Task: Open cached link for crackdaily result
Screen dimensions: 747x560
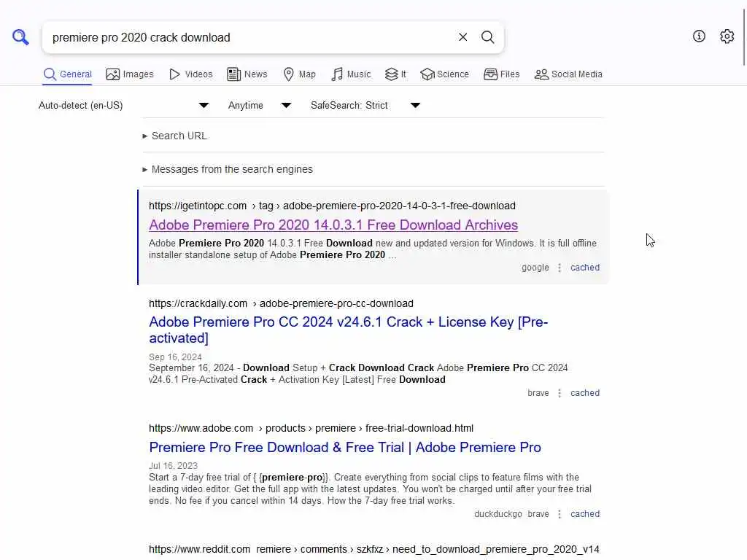Action: [x=585, y=393]
